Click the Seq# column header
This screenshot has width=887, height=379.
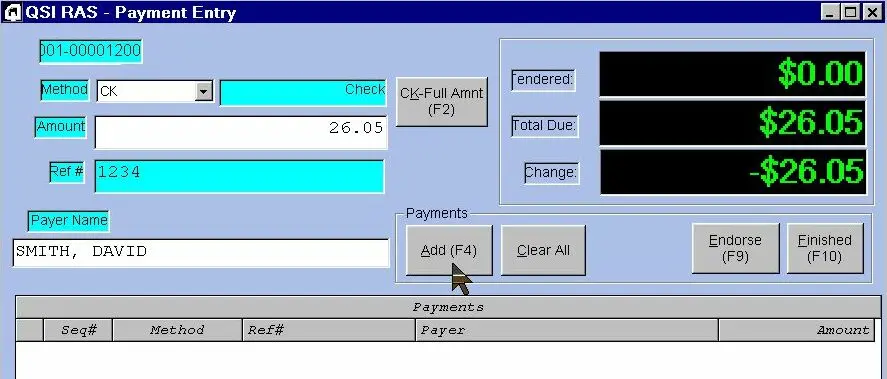[79, 330]
